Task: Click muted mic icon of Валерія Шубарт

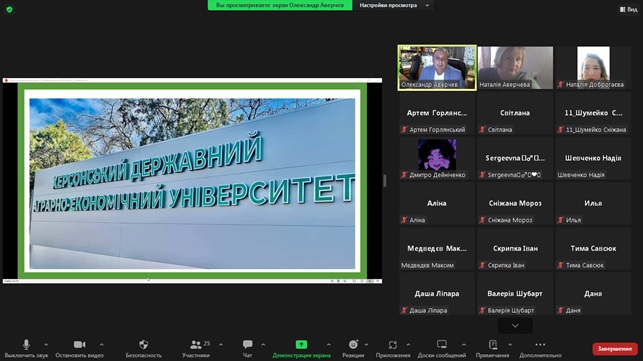Action: point(483,310)
